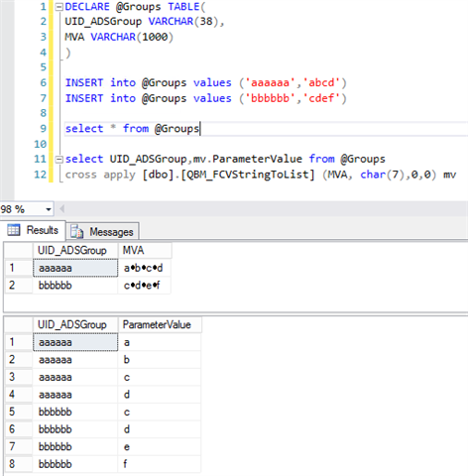Click char(7) on line 12
468x476 pixels.
383,175
